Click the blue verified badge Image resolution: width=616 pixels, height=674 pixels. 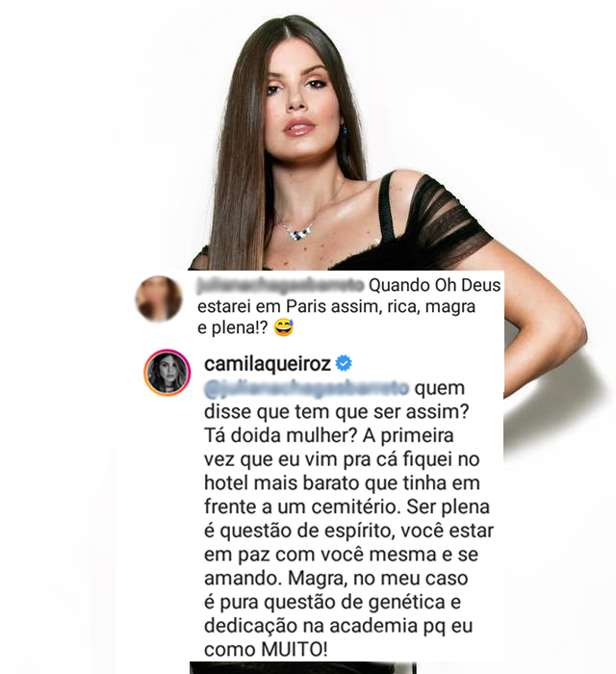[344, 364]
